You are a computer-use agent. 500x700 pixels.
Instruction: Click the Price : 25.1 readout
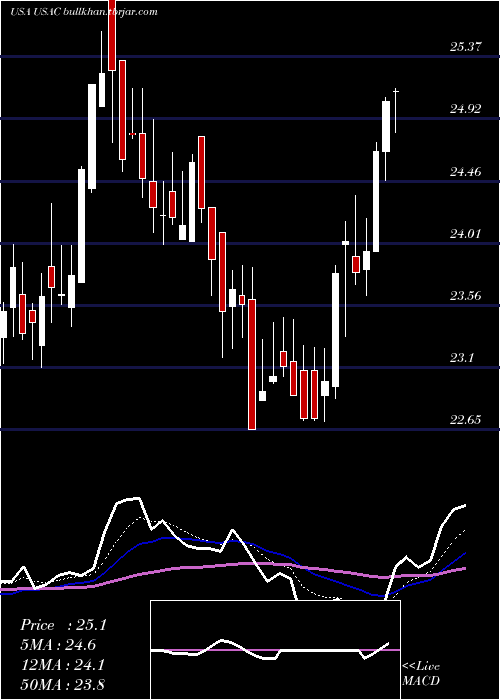[63, 625]
